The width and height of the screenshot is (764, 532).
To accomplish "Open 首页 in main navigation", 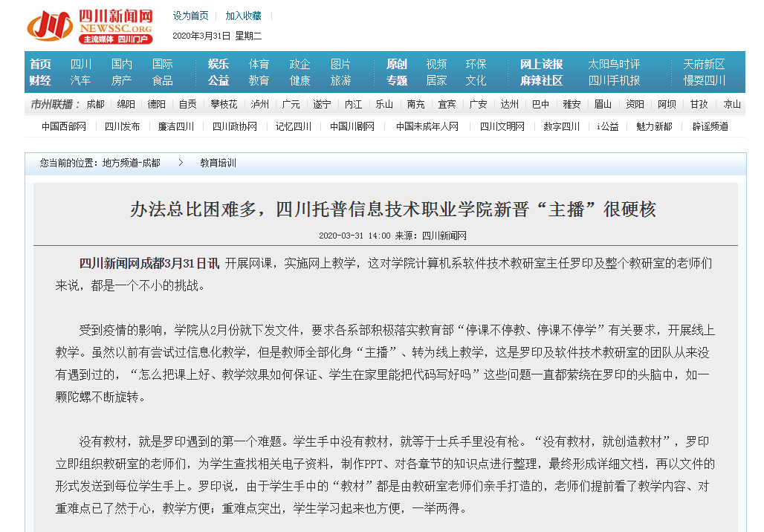I will coord(40,65).
